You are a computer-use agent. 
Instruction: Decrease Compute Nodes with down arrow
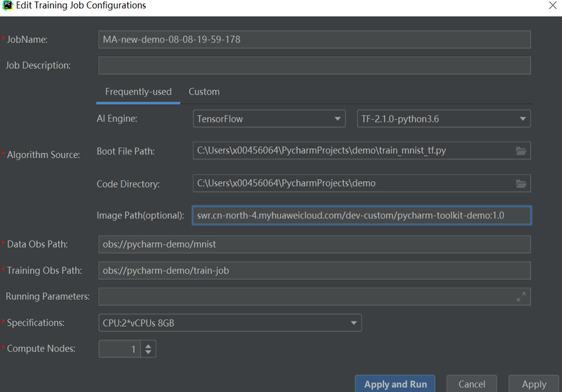(x=148, y=352)
